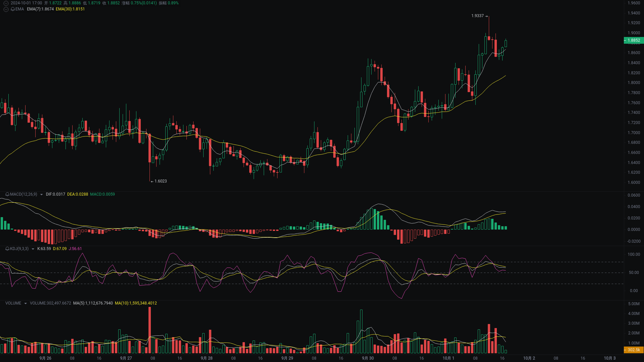644x362 pixels.
Task: Click the 9月 27 date label
Action: [x=126, y=358]
